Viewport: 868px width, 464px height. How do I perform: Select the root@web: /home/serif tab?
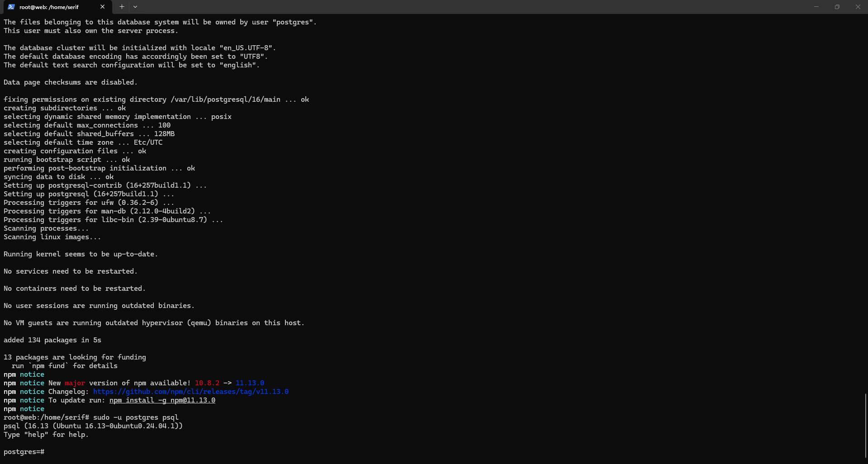57,7
